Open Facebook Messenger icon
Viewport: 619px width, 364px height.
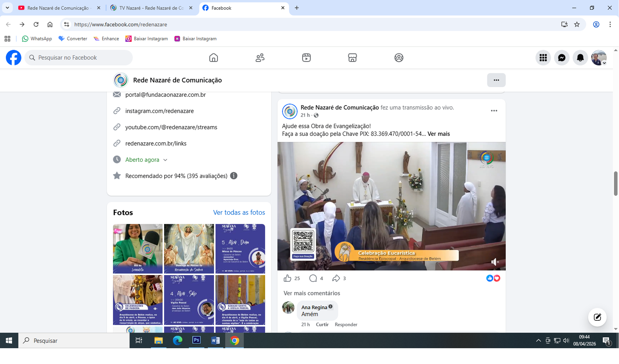(562, 58)
